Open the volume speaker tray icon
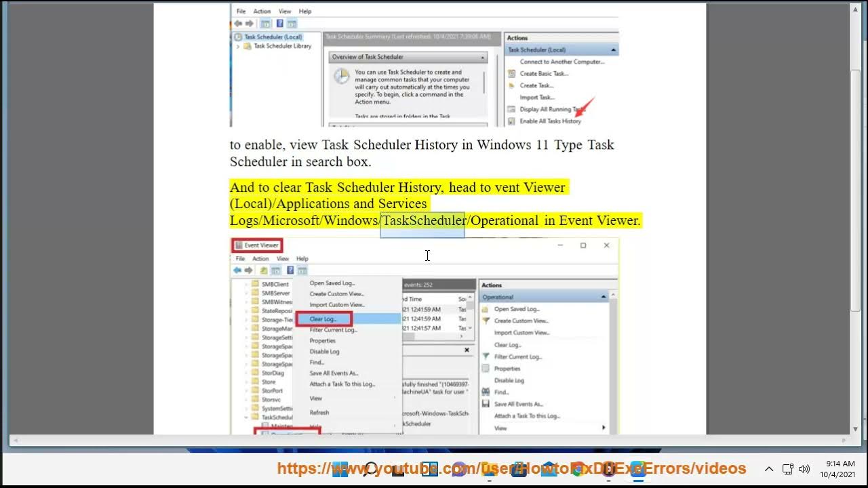868x488 pixels. pyautogui.click(x=805, y=469)
